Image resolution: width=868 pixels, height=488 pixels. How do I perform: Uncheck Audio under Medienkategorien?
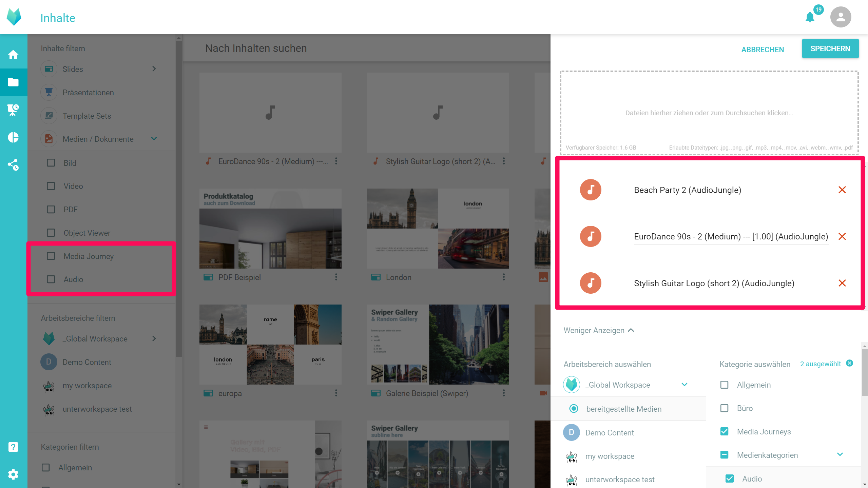(730, 479)
